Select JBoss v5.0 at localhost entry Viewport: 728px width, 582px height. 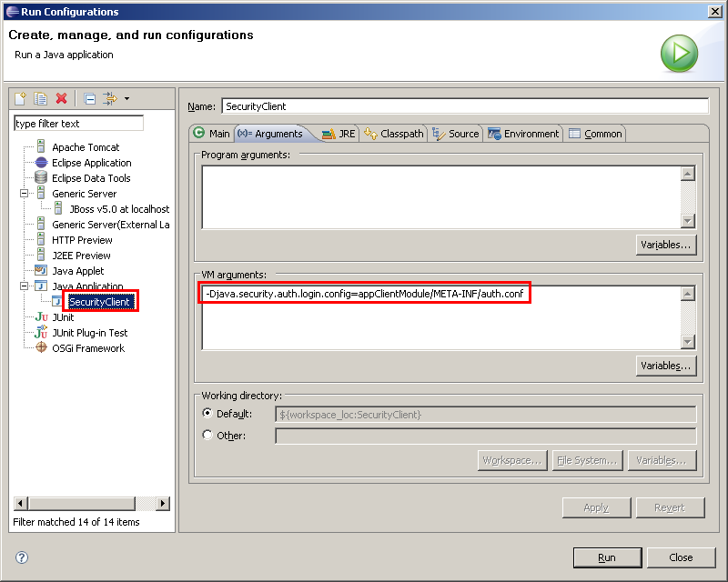[119, 209]
